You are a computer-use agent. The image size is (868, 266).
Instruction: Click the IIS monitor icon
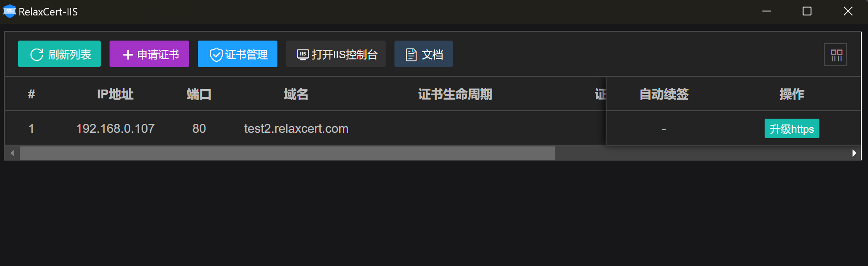(303, 55)
